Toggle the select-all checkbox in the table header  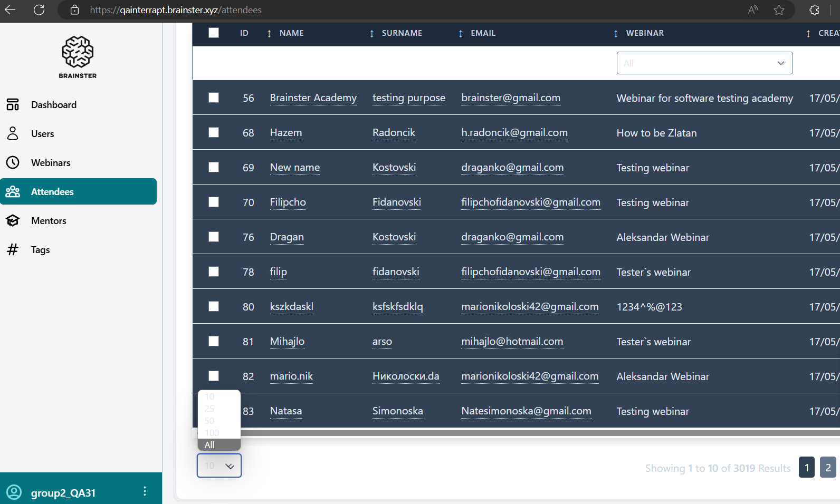214,33
